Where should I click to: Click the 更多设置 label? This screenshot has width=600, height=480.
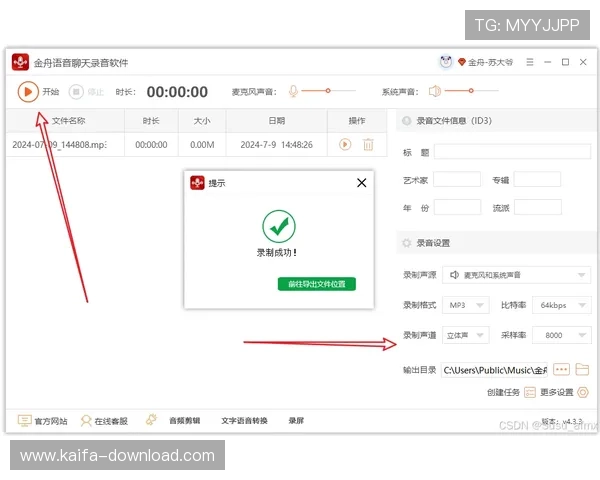[x=557, y=392]
